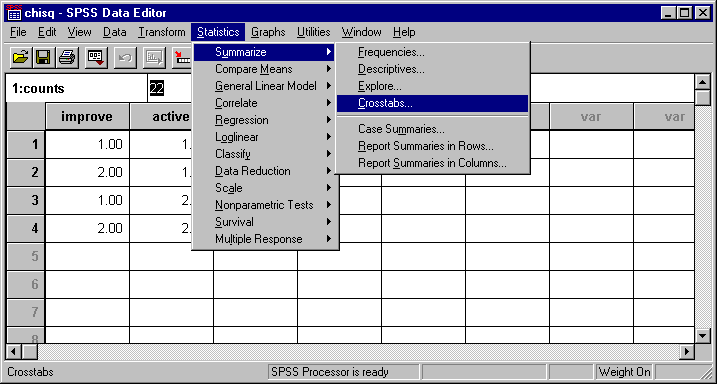
Task: Click the Print icon in toolbar
Action: pyautogui.click(x=66, y=58)
